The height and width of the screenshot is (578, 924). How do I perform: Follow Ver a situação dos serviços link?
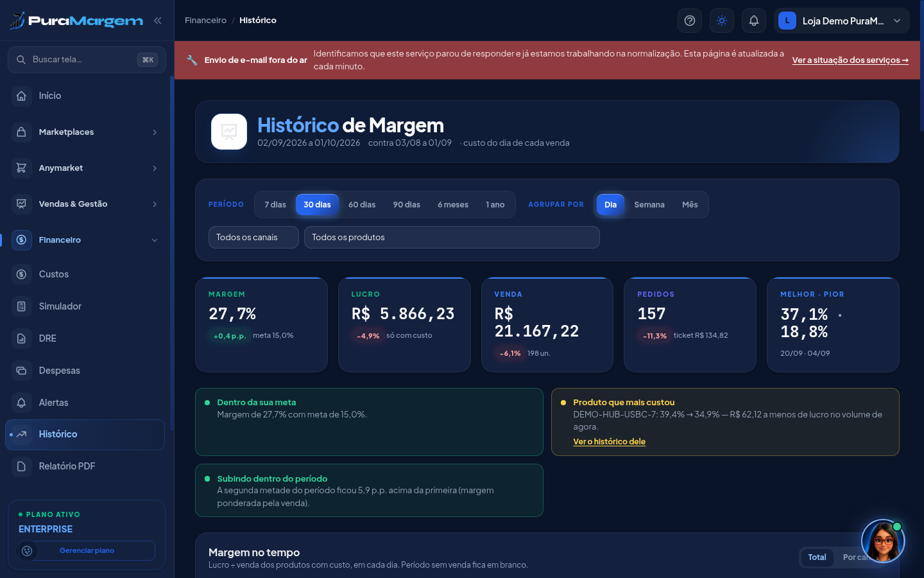click(850, 60)
